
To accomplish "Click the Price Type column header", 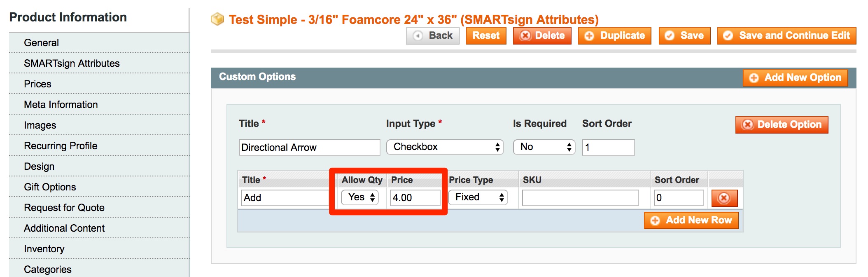I will click(x=471, y=180).
